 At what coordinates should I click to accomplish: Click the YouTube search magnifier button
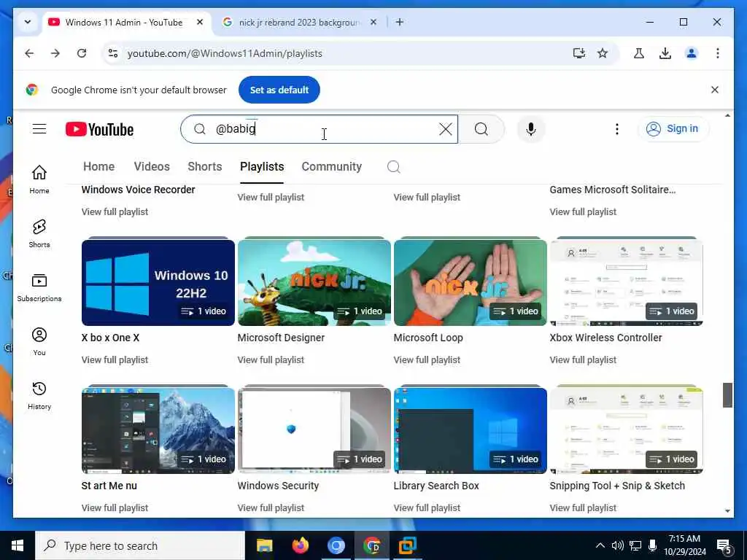tap(481, 129)
